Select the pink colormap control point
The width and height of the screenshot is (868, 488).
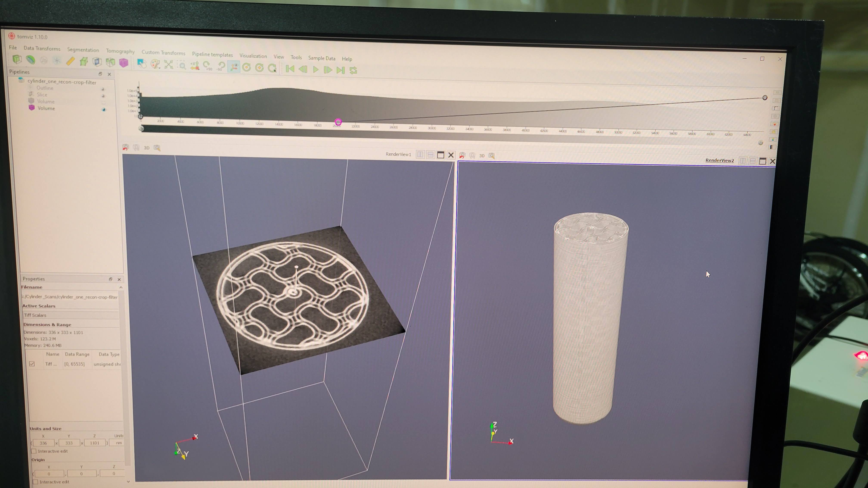(x=338, y=122)
